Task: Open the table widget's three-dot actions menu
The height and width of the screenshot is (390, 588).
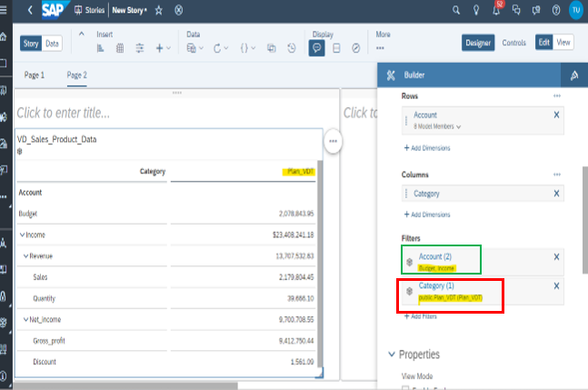Action: click(x=334, y=142)
